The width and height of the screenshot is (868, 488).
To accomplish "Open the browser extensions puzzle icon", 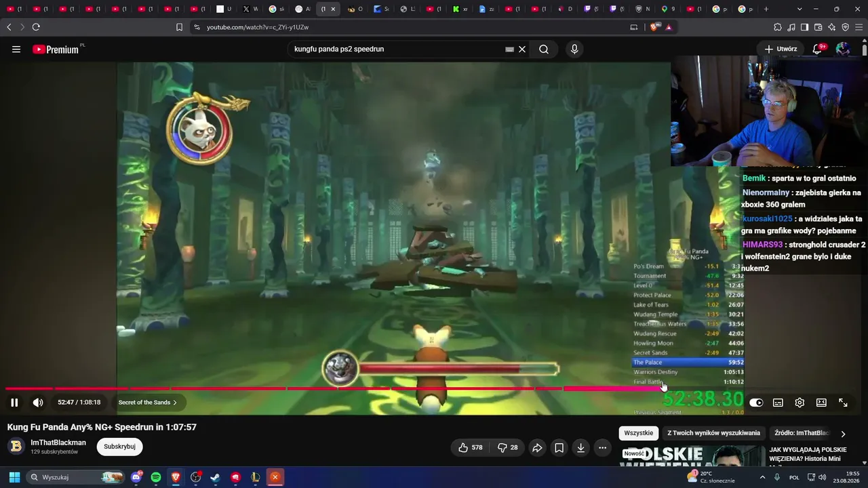I will [778, 27].
